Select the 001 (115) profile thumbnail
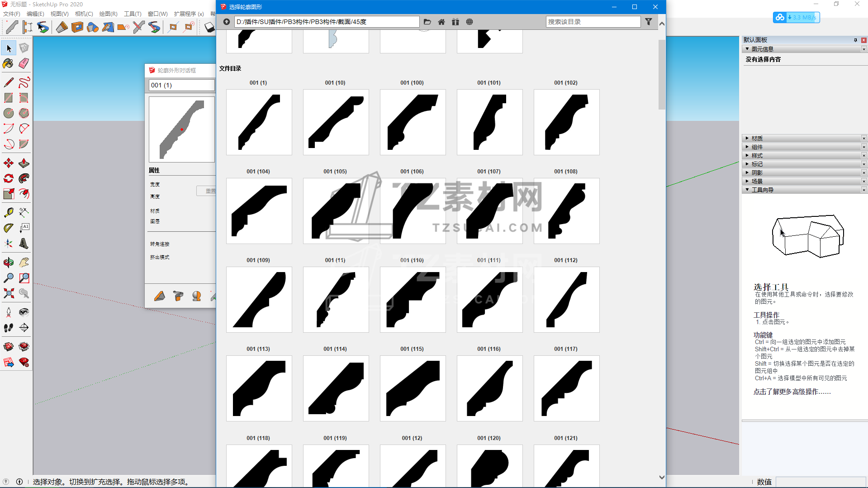The image size is (868, 488). [413, 388]
